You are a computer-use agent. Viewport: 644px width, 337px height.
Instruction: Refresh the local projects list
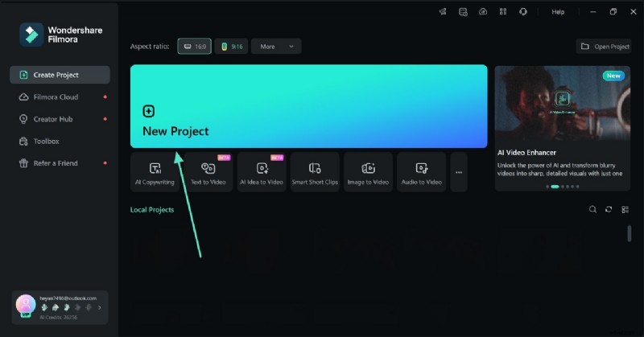(609, 209)
